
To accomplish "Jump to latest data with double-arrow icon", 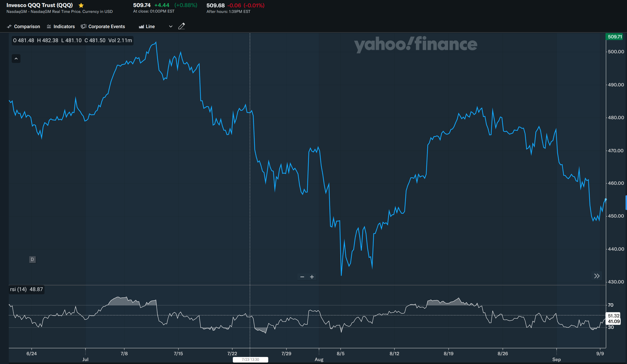I will [x=597, y=276].
